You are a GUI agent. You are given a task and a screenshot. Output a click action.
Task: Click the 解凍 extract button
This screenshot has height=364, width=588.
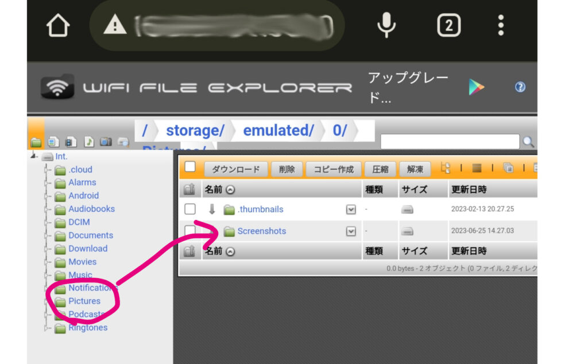tap(415, 169)
